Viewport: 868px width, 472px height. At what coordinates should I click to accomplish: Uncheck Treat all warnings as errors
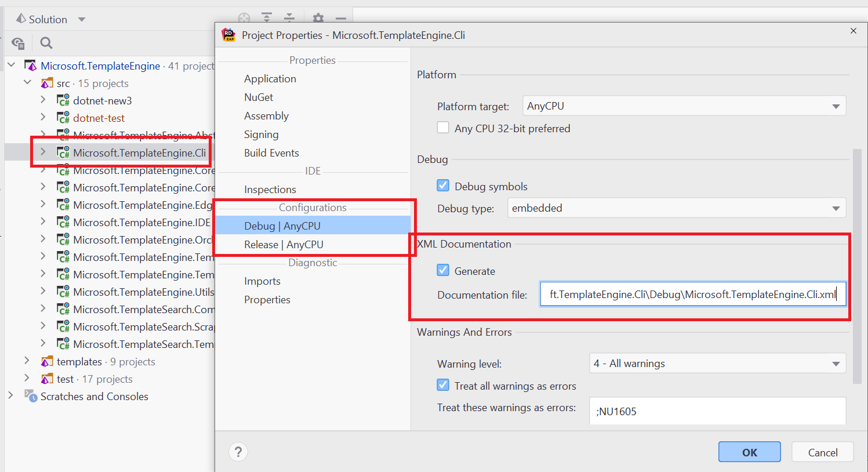click(443, 385)
